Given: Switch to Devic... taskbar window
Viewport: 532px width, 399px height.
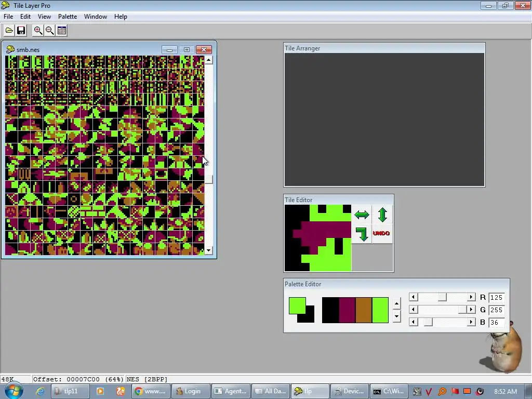Looking at the screenshot, I should [349, 391].
